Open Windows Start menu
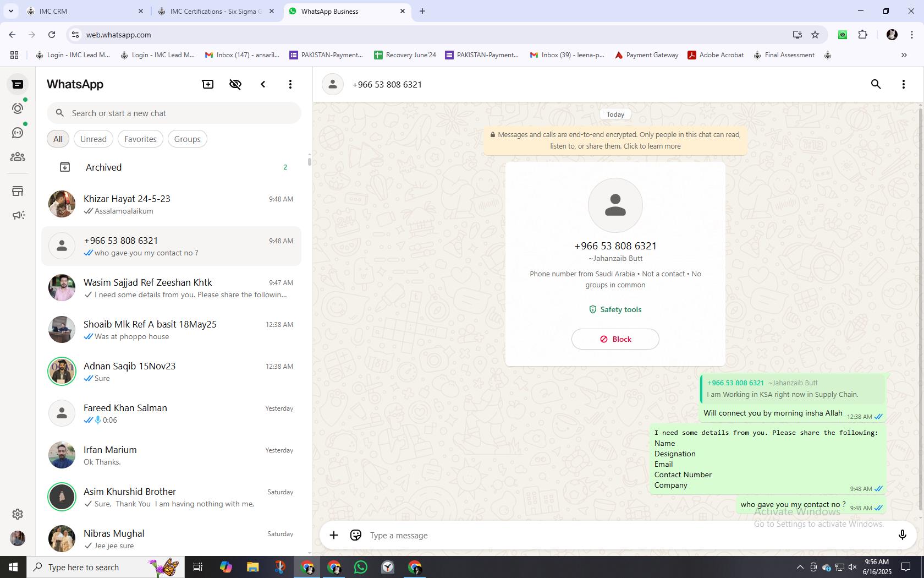The width and height of the screenshot is (924, 578). point(13,567)
